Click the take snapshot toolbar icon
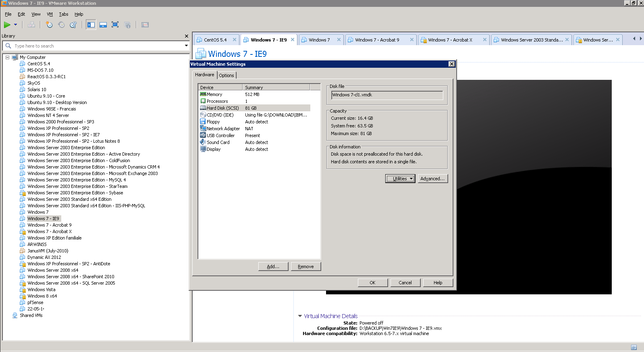Screen dimensions: 644x352 [x=49, y=25]
